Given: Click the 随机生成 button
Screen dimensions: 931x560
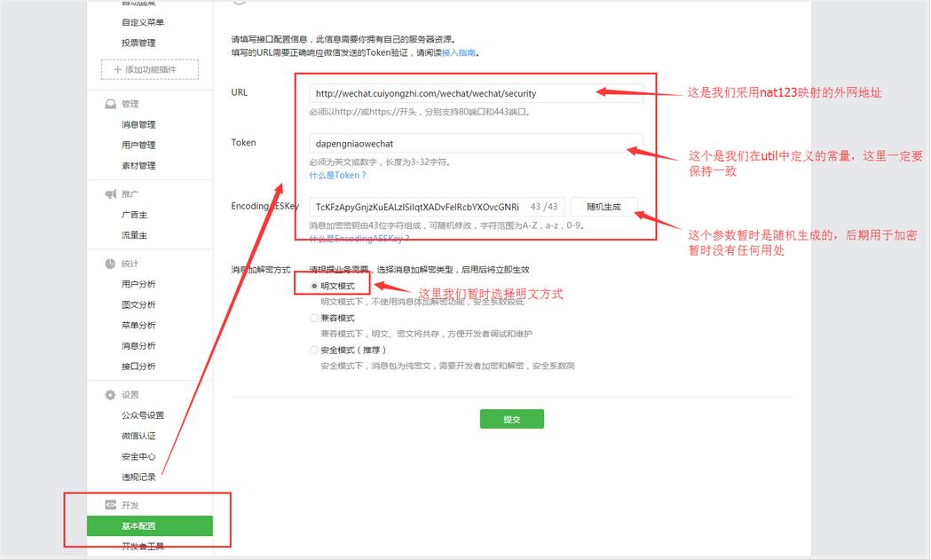Looking at the screenshot, I should (604, 207).
